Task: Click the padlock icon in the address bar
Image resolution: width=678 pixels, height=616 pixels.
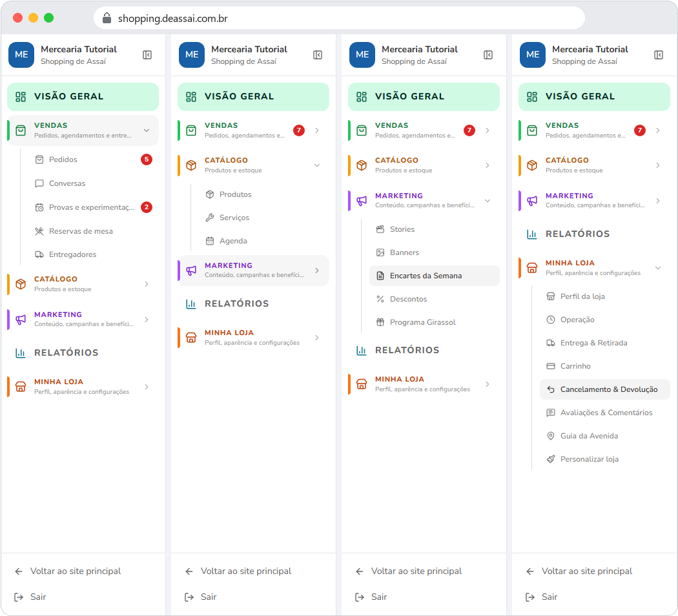Action: click(x=107, y=18)
